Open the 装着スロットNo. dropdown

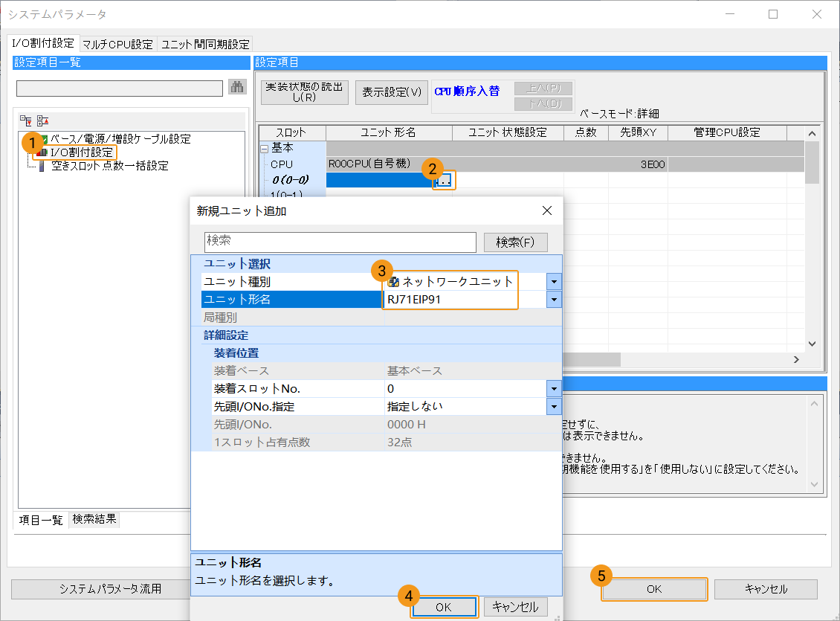pyautogui.click(x=553, y=389)
